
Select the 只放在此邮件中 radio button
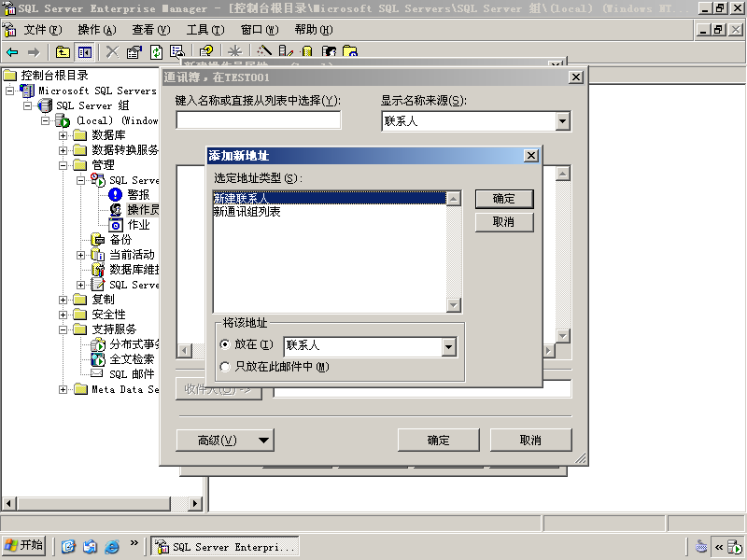225,367
